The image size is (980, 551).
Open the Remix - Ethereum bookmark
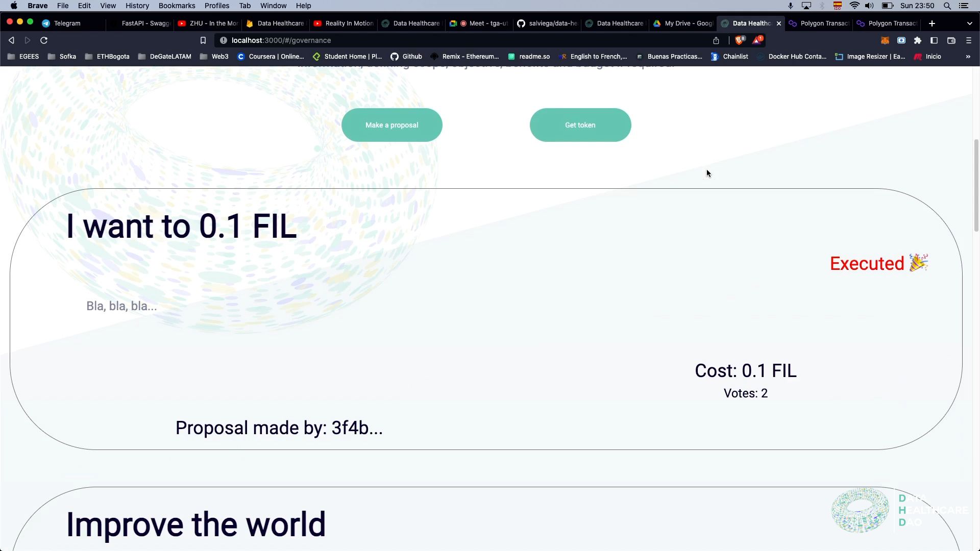coord(464,57)
